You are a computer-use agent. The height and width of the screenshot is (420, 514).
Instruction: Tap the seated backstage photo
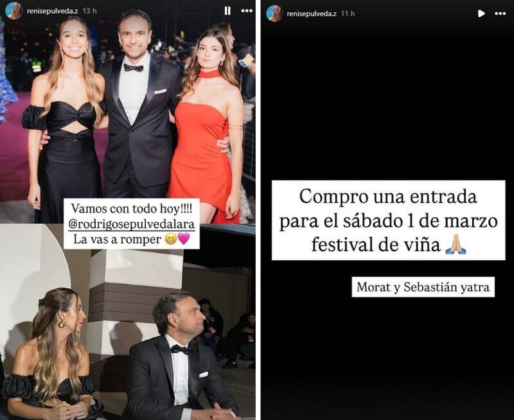127,321
